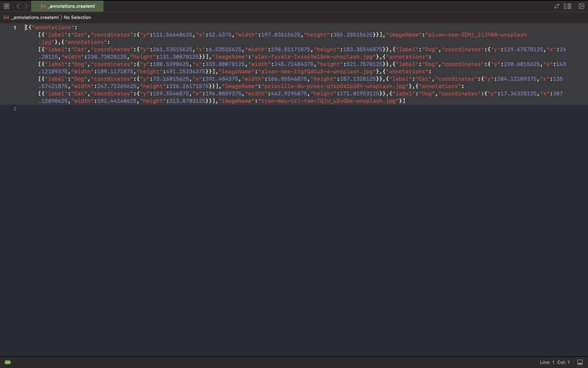Click line number 1 in the gutter

[x=15, y=28]
